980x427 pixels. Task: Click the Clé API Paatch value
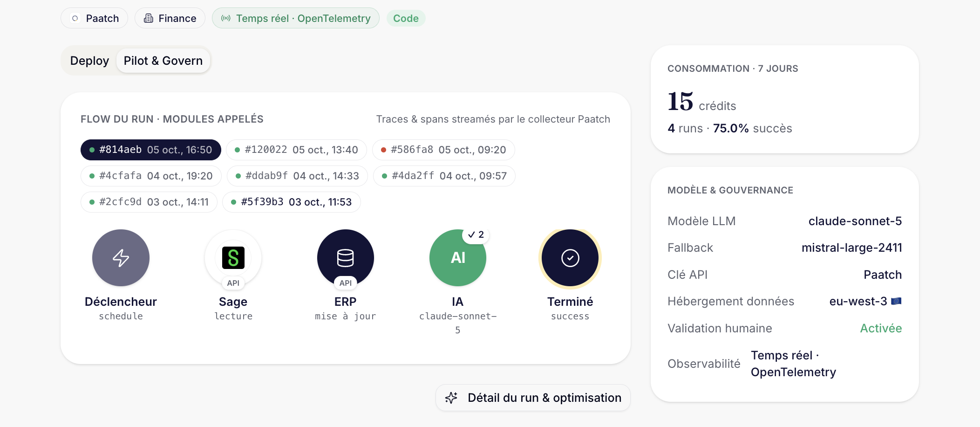883,275
